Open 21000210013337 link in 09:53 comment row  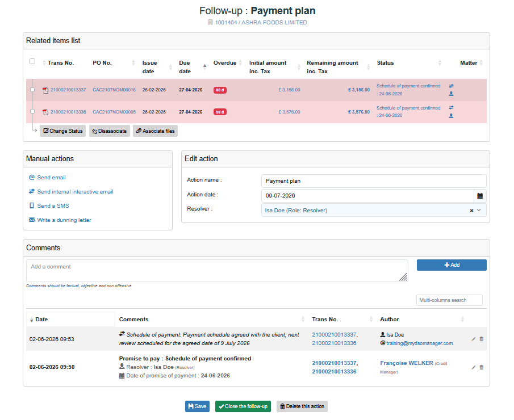(x=334, y=335)
